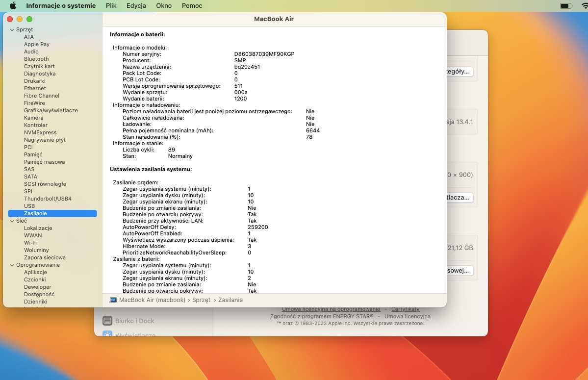The height and width of the screenshot is (380, 588).
Task: Select Grafika/wyświetlacze in the sidebar
Action: click(x=51, y=110)
